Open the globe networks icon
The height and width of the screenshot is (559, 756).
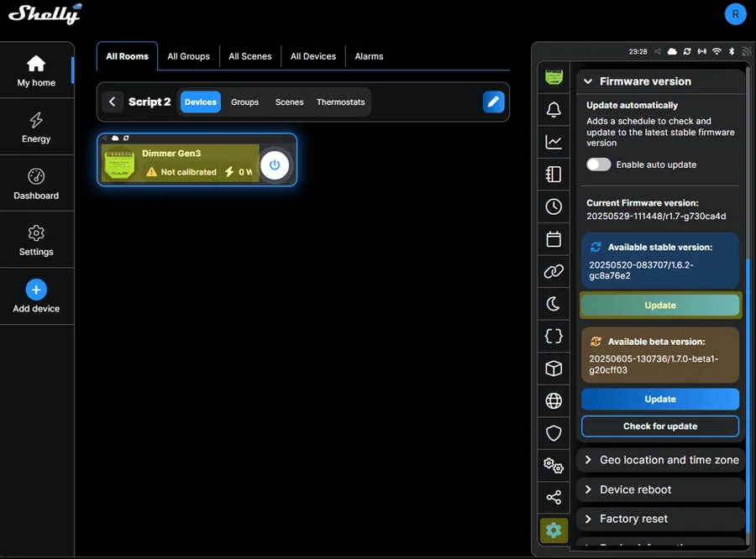(x=554, y=400)
